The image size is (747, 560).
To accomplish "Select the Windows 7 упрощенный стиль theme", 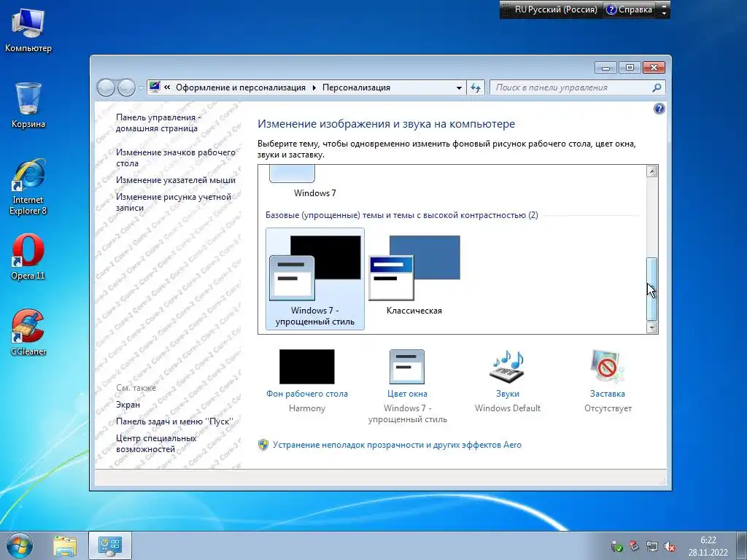I will 315,279.
